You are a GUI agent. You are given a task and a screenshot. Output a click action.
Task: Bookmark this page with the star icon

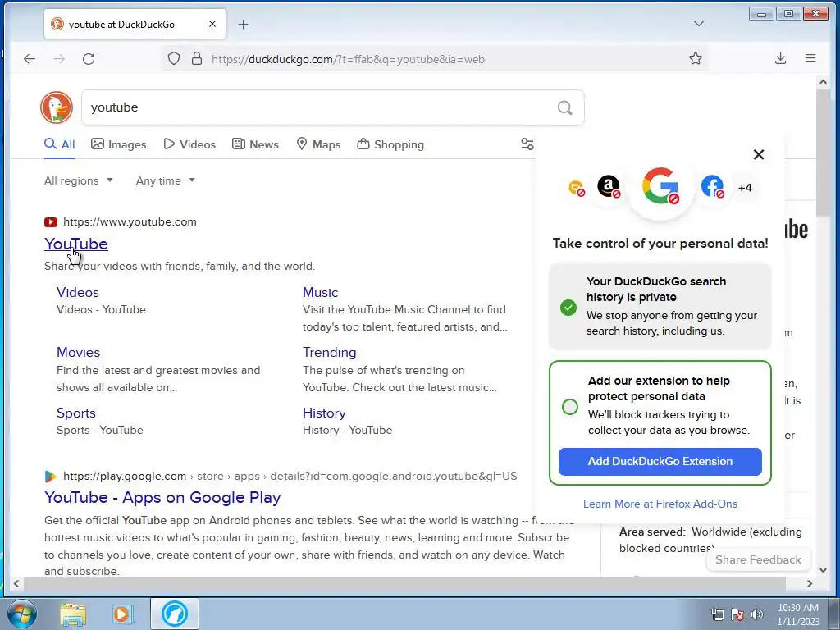[696, 59]
